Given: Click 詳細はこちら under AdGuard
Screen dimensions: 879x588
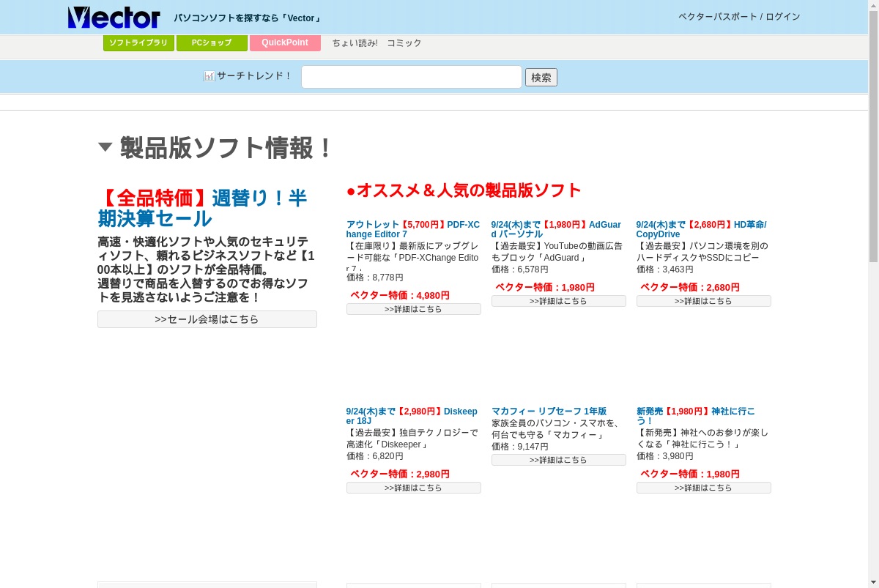Looking at the screenshot, I should pos(559,301).
